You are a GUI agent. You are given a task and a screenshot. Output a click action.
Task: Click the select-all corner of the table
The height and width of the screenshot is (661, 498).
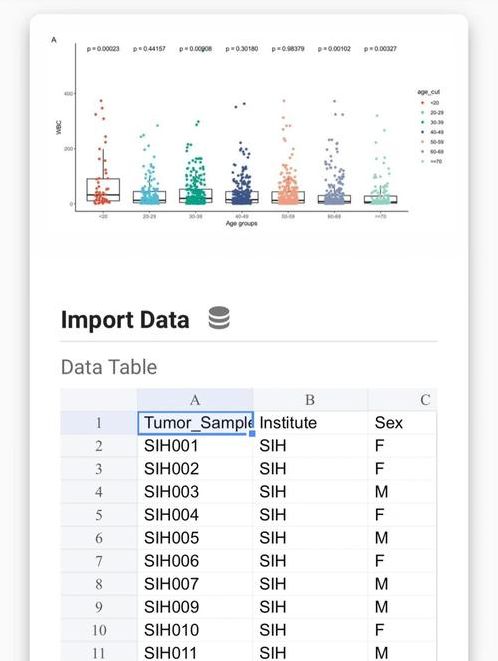tap(99, 400)
